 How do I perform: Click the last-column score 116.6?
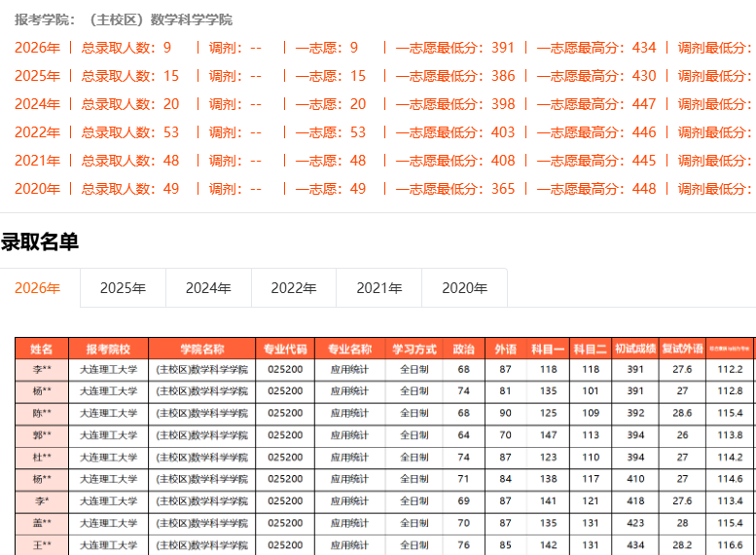(730, 545)
